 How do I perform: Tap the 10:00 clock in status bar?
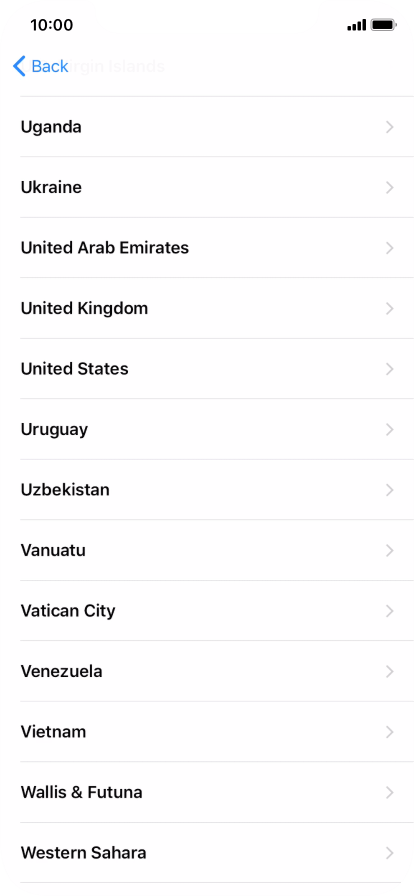[x=51, y=25]
